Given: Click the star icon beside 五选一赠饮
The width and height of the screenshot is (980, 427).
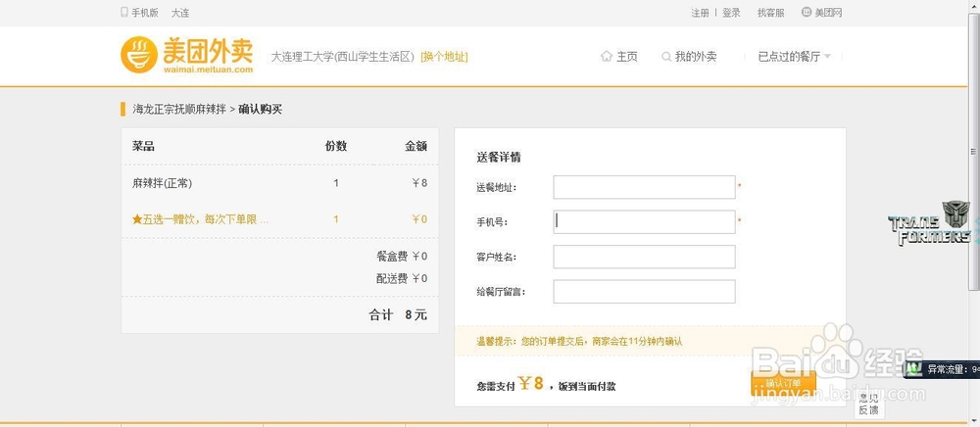Looking at the screenshot, I should pos(137,219).
